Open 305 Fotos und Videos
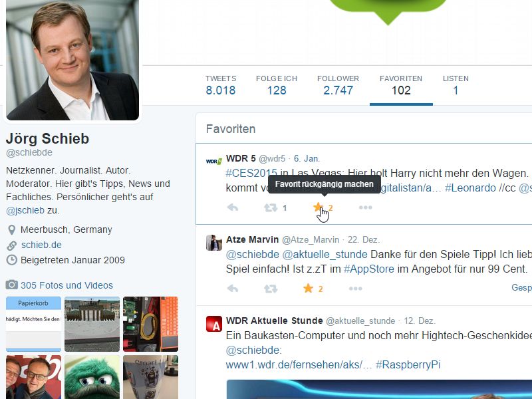This screenshot has height=399, width=532. pos(67,285)
